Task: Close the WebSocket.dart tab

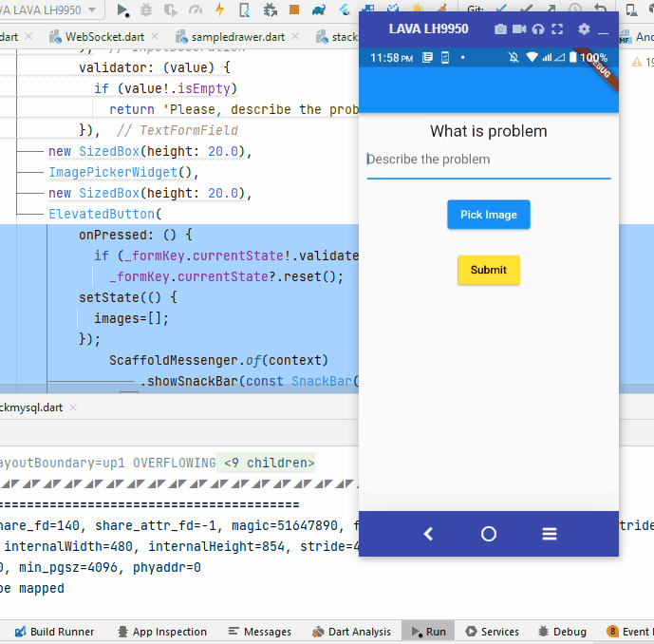Action: click(155, 36)
